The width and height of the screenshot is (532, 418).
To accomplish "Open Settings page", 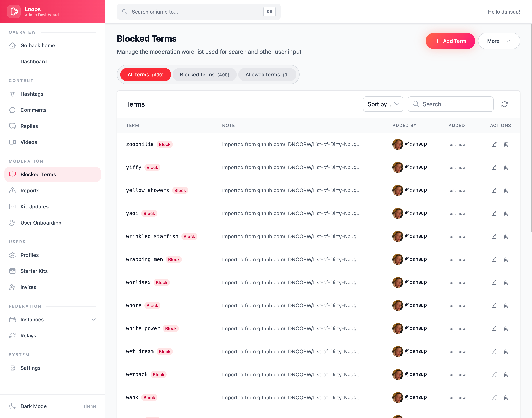I will (x=53, y=368).
